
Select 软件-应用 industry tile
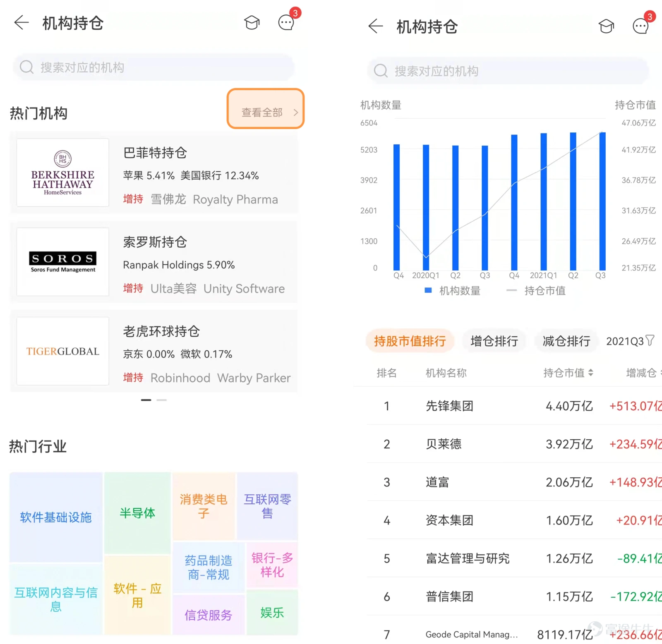coord(137,595)
